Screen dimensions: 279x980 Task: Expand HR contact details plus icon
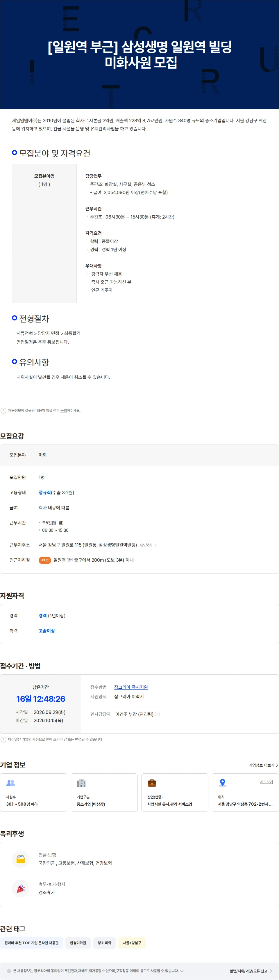click(x=157, y=714)
